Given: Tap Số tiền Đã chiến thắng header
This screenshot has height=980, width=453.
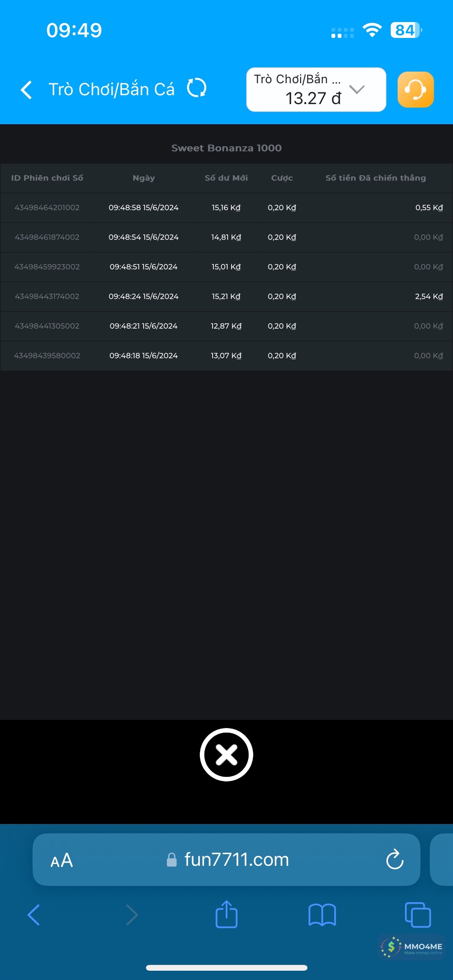Looking at the screenshot, I should tap(376, 178).
